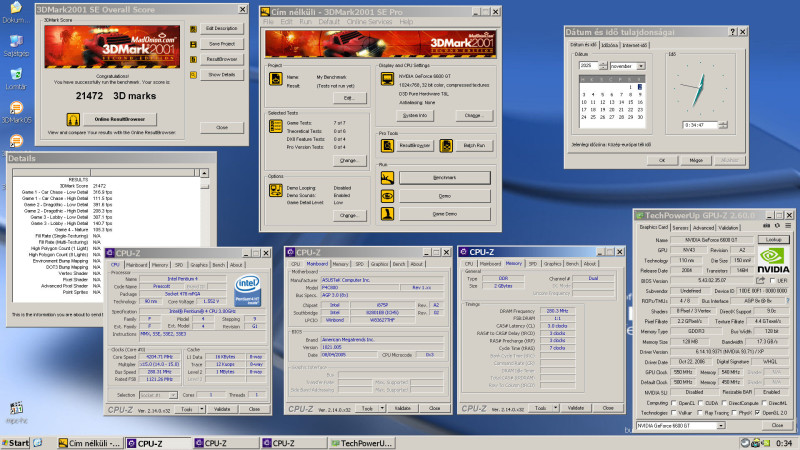Toggle the UEFI checkbox in GPU-Z
Screen dimensions: 800x450
774,281
